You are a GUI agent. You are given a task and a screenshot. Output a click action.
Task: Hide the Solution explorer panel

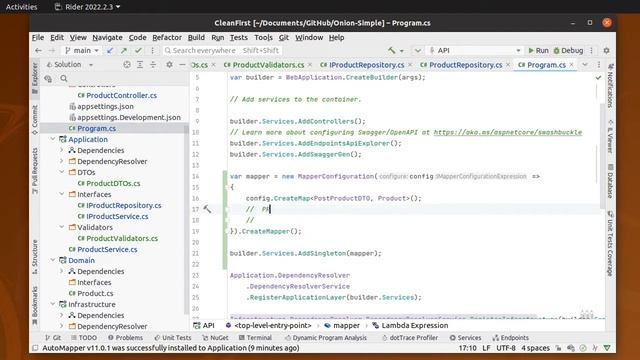182,64
